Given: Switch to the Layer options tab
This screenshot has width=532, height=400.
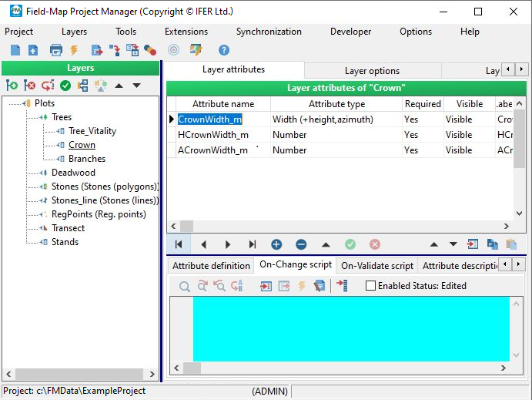Looking at the screenshot, I should (x=372, y=70).
